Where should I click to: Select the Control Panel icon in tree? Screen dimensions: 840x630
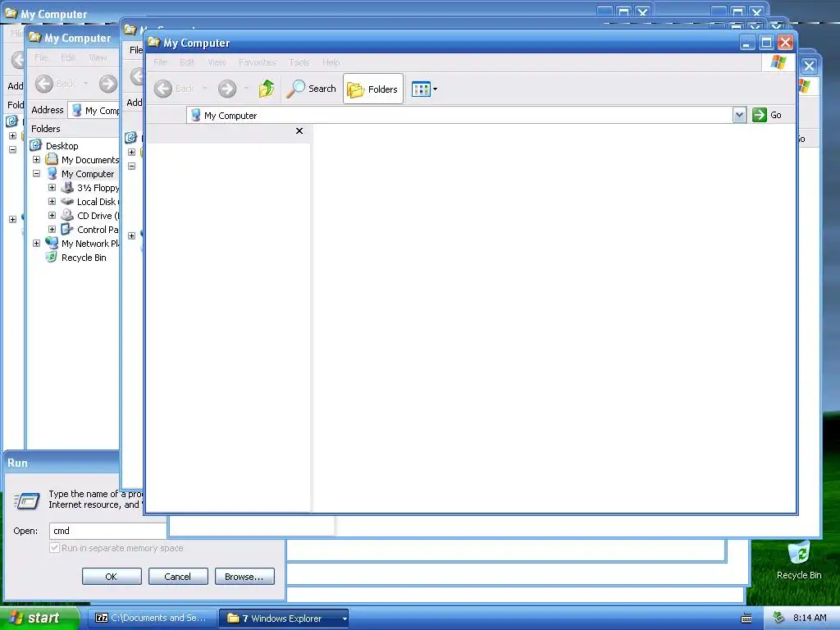coord(67,229)
